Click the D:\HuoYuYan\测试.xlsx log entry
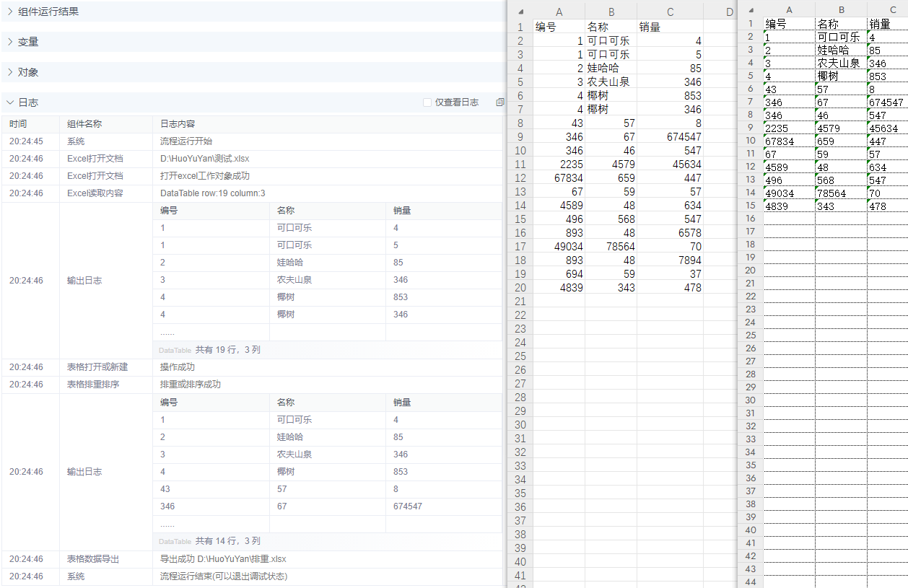The height and width of the screenshot is (588, 908). click(205, 159)
